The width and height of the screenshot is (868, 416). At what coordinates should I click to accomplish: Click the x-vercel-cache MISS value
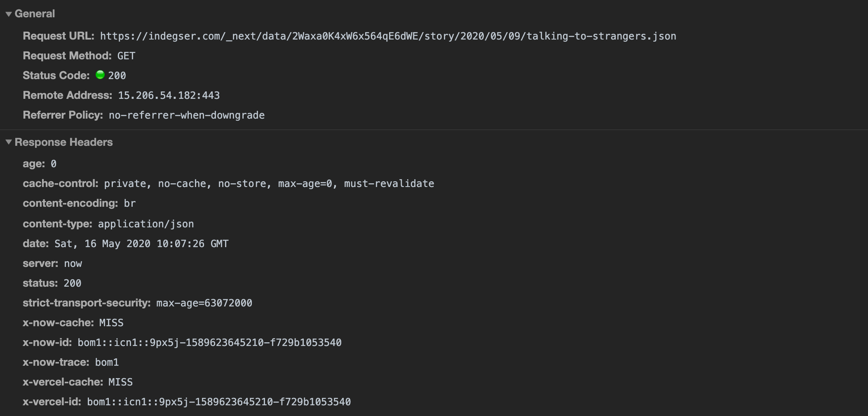point(120,382)
